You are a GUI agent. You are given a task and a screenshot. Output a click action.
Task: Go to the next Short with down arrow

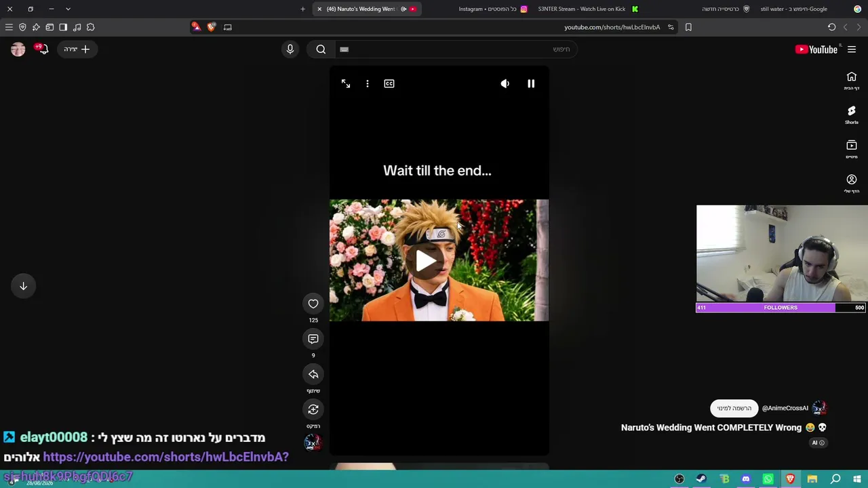pyautogui.click(x=23, y=286)
